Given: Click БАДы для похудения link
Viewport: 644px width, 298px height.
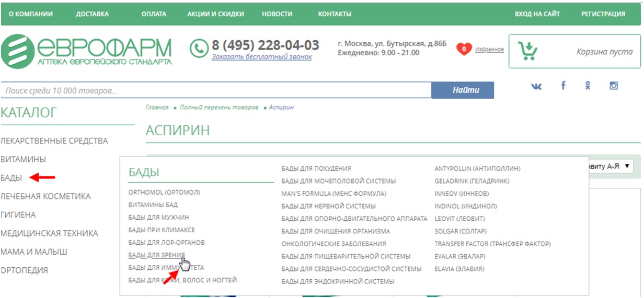Looking at the screenshot, I should [316, 169].
